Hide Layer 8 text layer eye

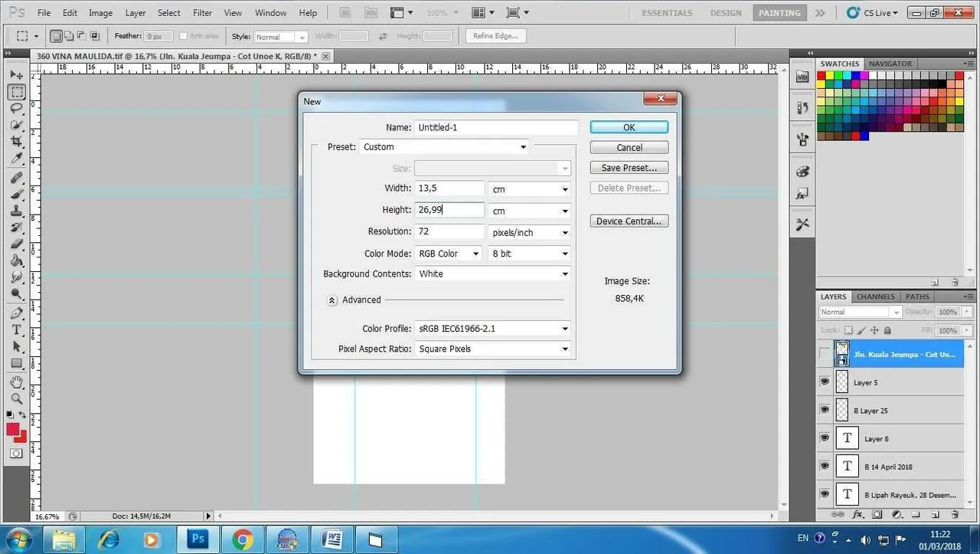click(825, 438)
